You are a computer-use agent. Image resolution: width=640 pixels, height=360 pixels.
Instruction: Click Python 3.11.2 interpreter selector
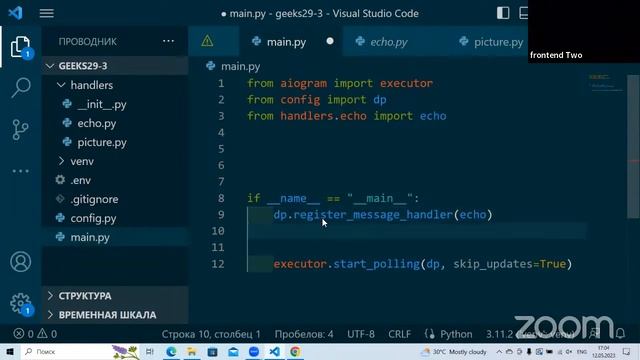(x=529, y=334)
